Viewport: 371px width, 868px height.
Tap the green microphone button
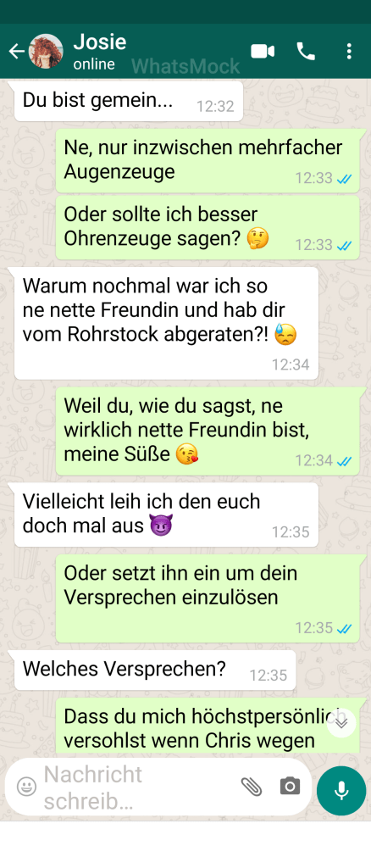341,791
